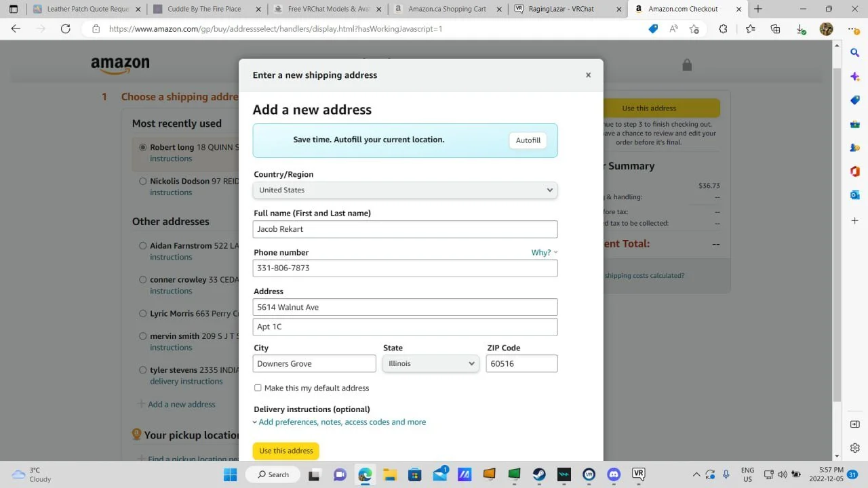This screenshot has width=868, height=488.
Task: Reload the page with refresh icon
Action: 65,28
